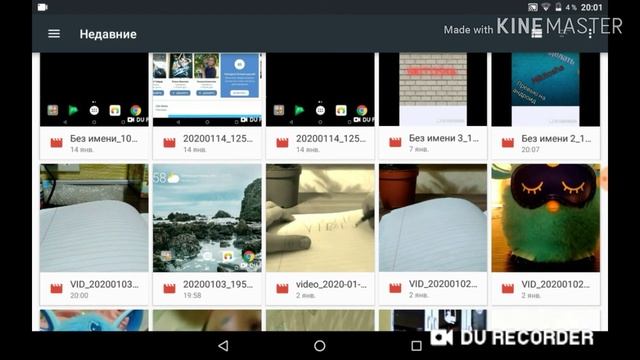Open the blue thumbnail of Без имени 2_1...
640x360 pixels.
(x=546, y=89)
